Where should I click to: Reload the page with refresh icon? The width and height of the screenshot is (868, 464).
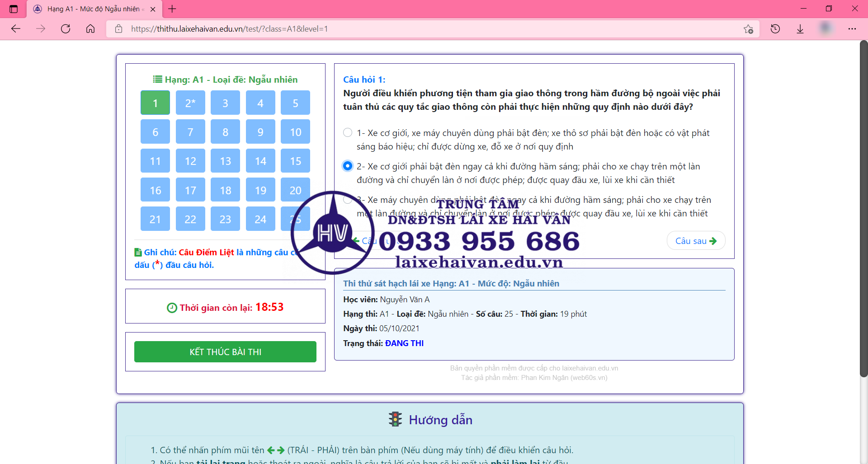[66, 29]
